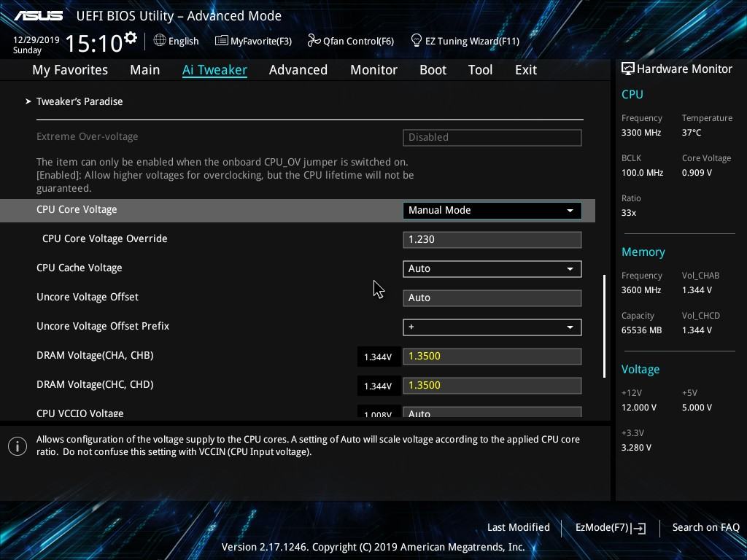The height and width of the screenshot is (560, 747).
Task: Click CPU frequency value 3300 MHz
Action: (x=641, y=133)
